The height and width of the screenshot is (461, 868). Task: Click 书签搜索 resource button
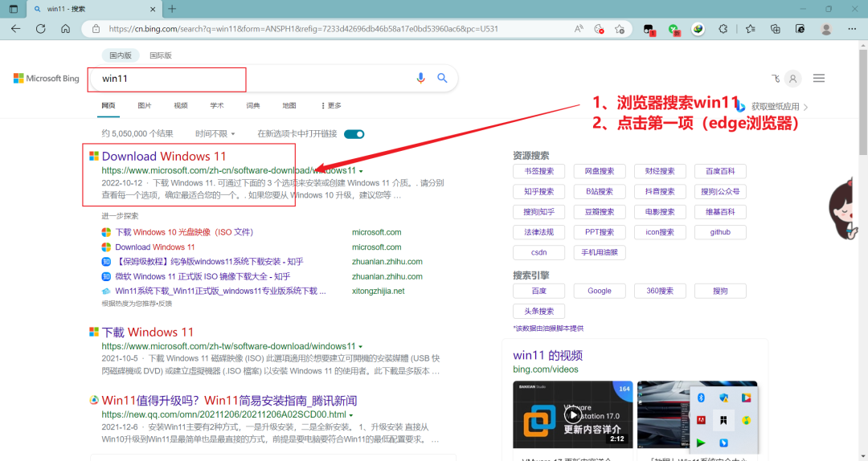point(538,172)
